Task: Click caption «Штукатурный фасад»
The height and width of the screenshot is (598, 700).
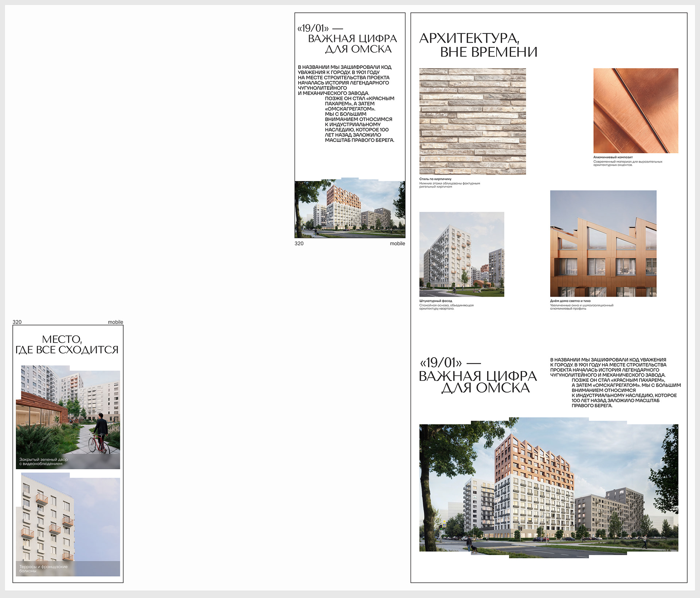Action: click(x=436, y=301)
